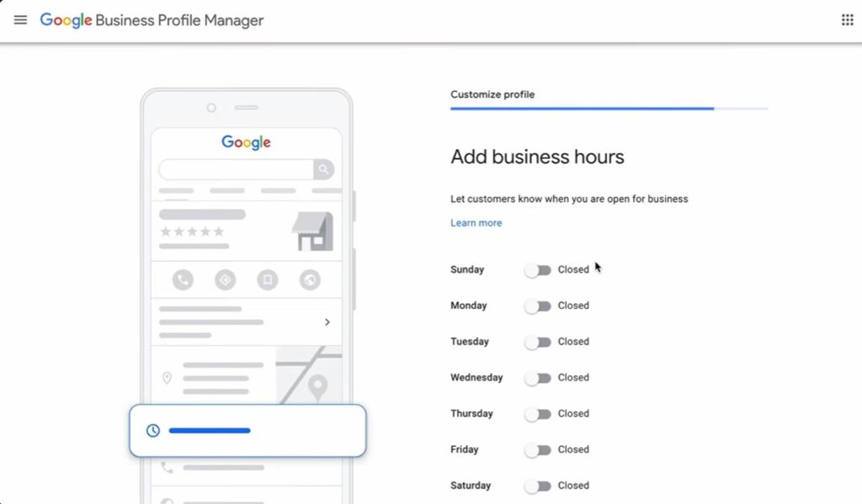Switch on the Saturday toggle
Screen dimensions: 862x504
click(x=539, y=485)
